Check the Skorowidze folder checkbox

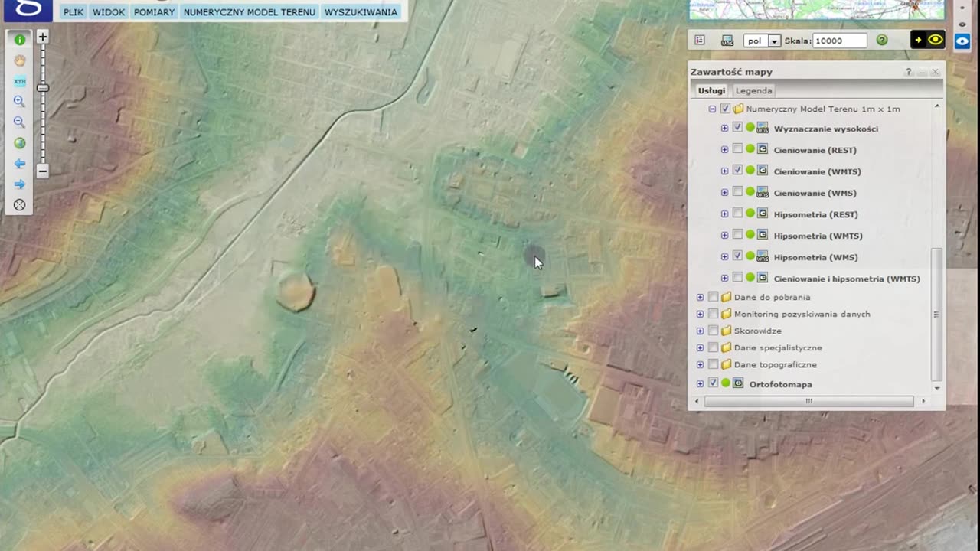click(713, 331)
